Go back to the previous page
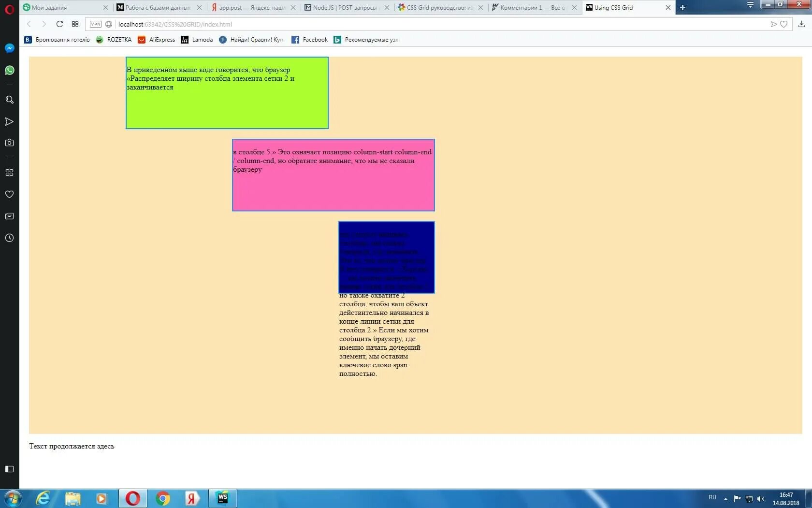The image size is (812, 508). pos(29,24)
